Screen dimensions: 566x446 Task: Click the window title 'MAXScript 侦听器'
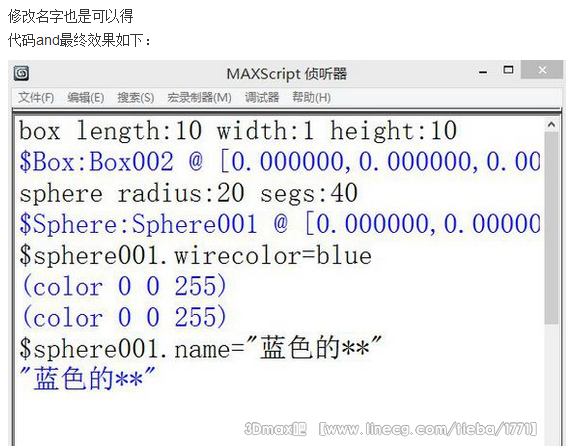pos(287,74)
